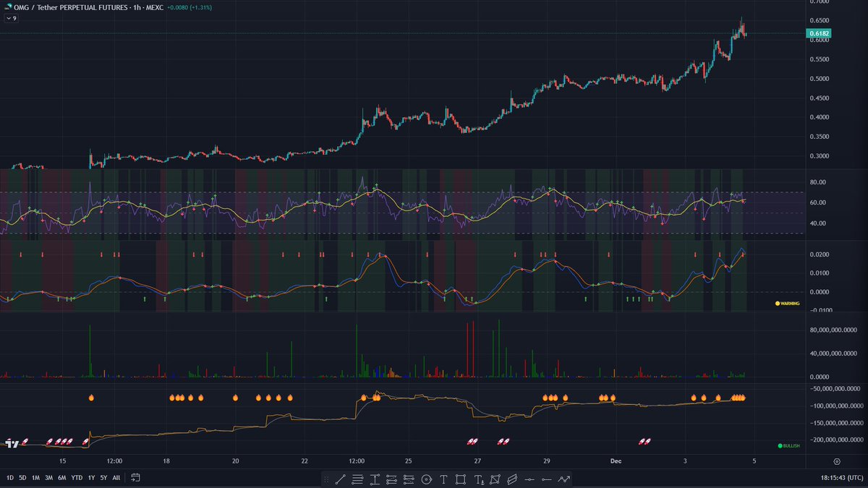The height and width of the screenshot is (488, 868).
Task: Select the trend line drawing tool
Action: point(341,479)
